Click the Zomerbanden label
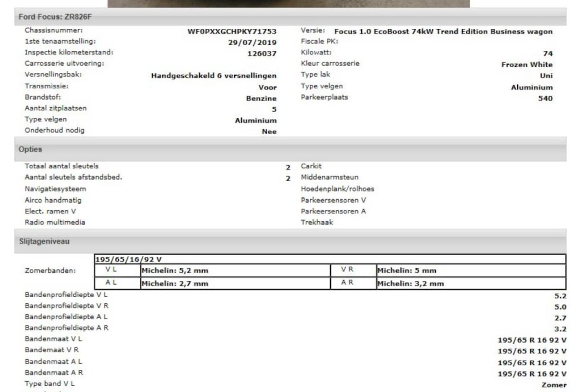The width and height of the screenshot is (584, 392). pyautogui.click(x=50, y=270)
